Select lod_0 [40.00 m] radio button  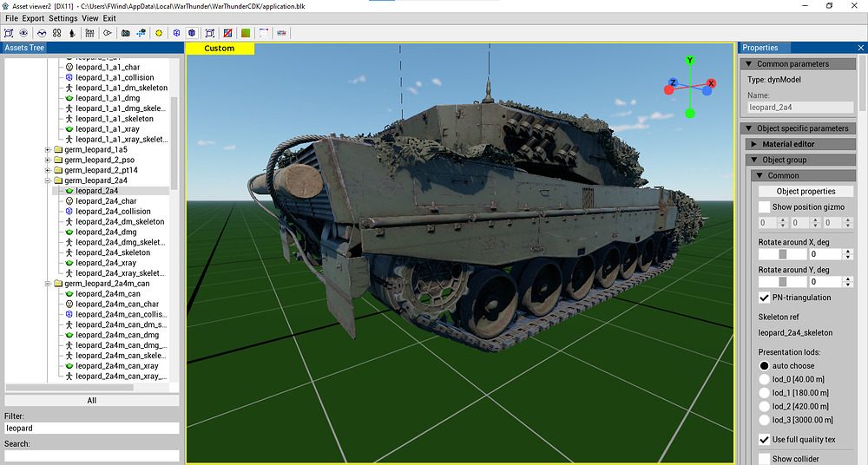765,379
